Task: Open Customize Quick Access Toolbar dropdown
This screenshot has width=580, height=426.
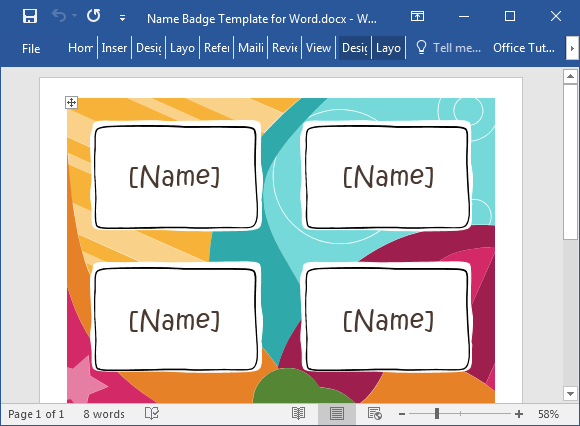Action: click(122, 18)
